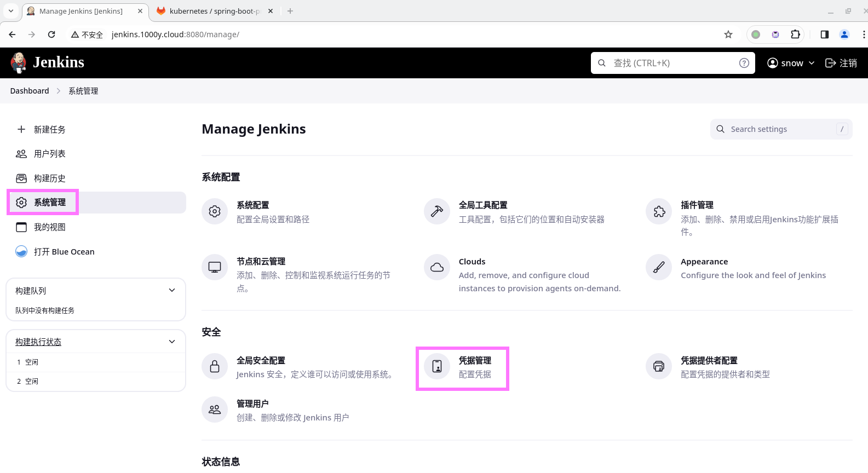The height and width of the screenshot is (473, 868).
Task: Click executor 2 空闲 row
Action: [96, 382]
